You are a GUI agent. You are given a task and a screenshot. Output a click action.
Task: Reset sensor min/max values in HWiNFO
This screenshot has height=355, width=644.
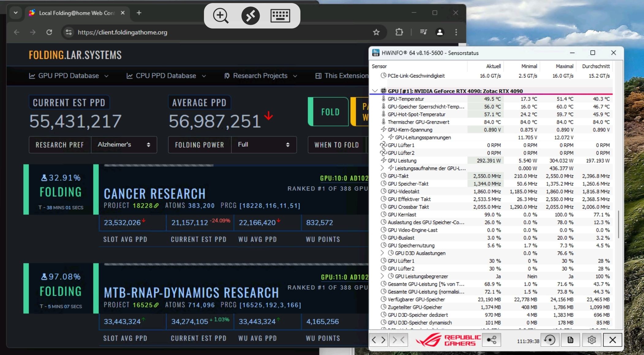point(550,340)
